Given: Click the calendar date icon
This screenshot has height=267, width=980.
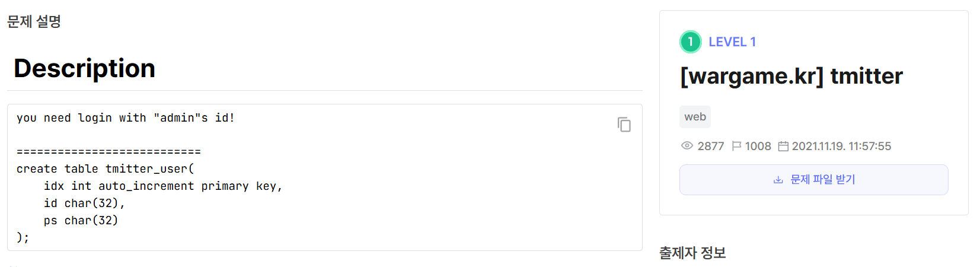Looking at the screenshot, I should pos(783,146).
